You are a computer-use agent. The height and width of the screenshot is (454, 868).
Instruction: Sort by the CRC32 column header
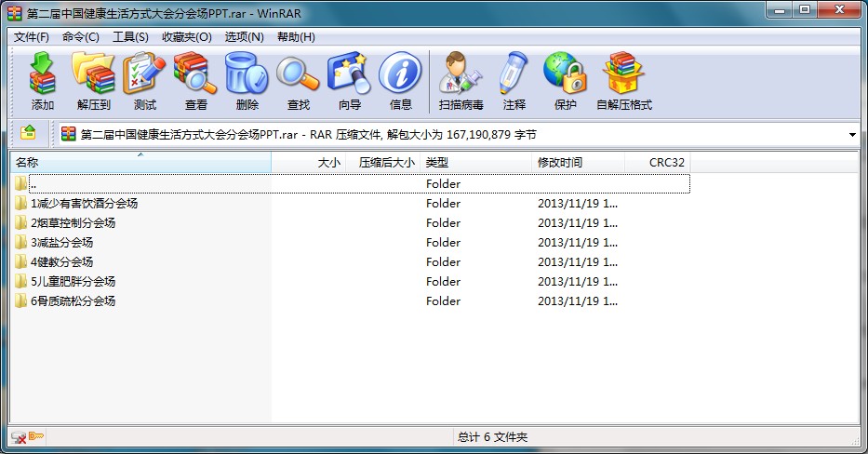(x=658, y=162)
